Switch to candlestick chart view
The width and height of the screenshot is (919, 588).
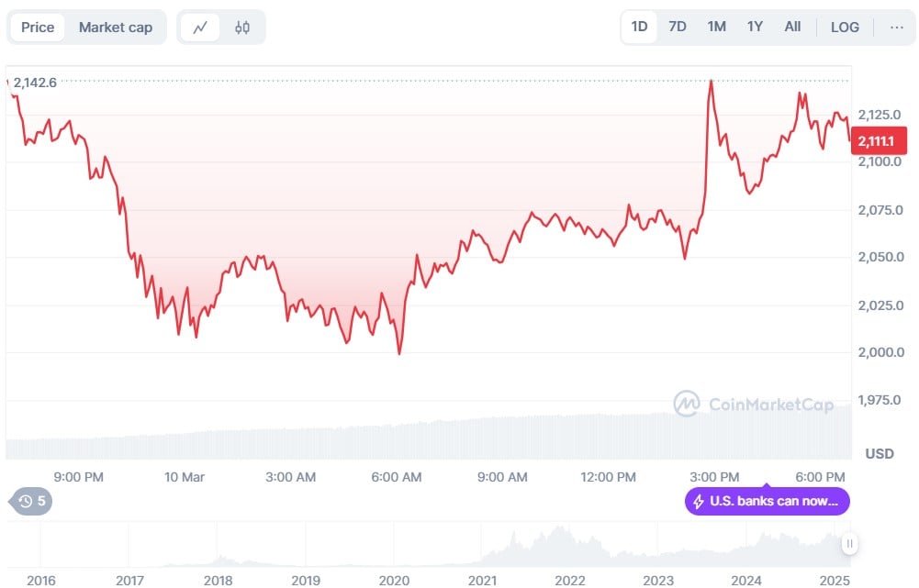click(x=242, y=28)
